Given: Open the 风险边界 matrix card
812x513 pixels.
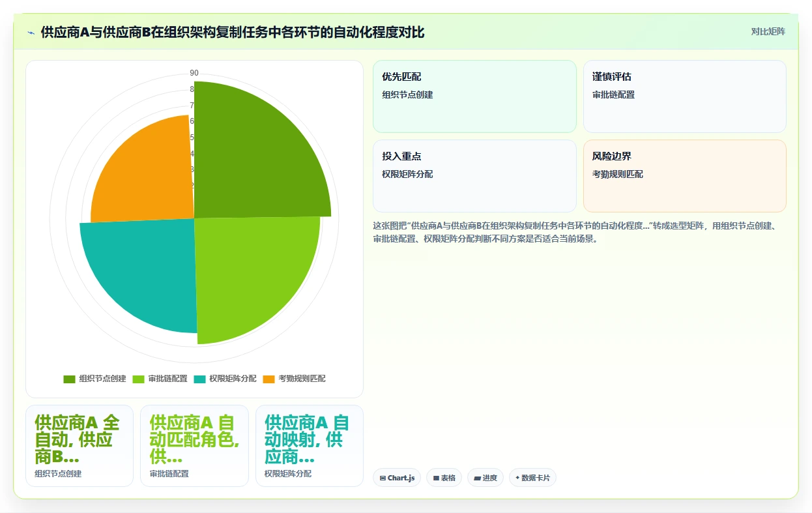Looking at the screenshot, I should (x=685, y=176).
